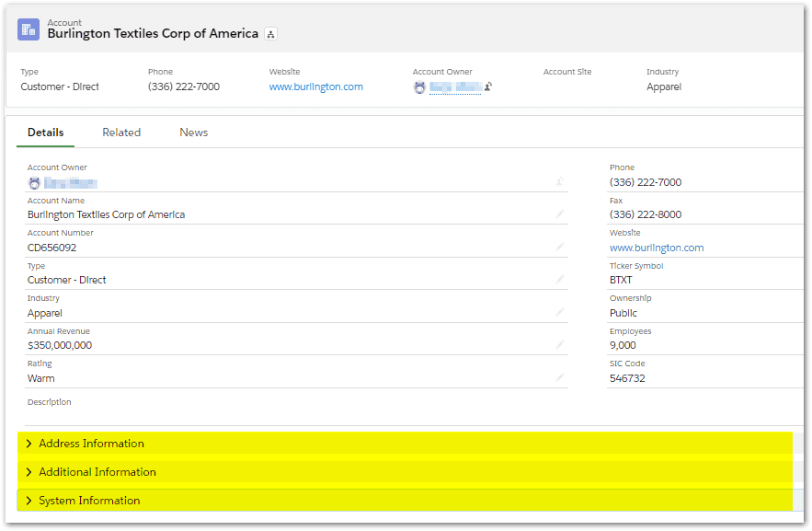Viewport: 812px width, 531px height.
Task: Click the Account Site label in header
Action: click(x=567, y=72)
